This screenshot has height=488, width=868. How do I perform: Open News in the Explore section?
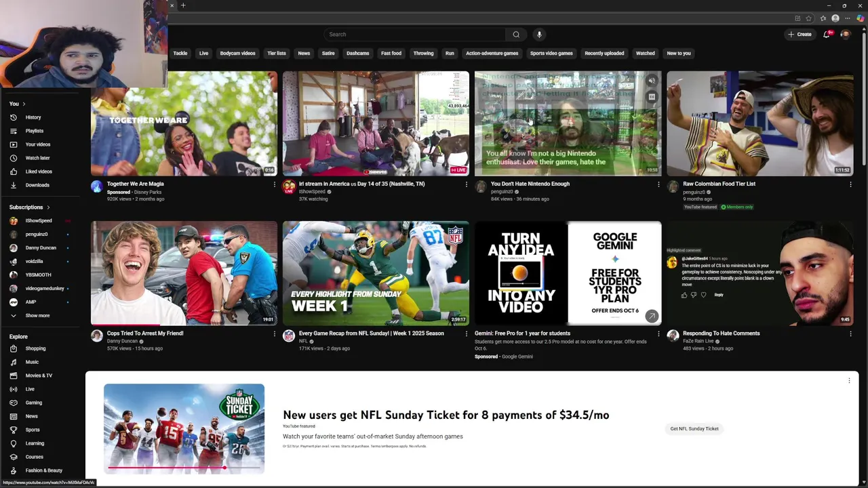[x=25, y=416]
